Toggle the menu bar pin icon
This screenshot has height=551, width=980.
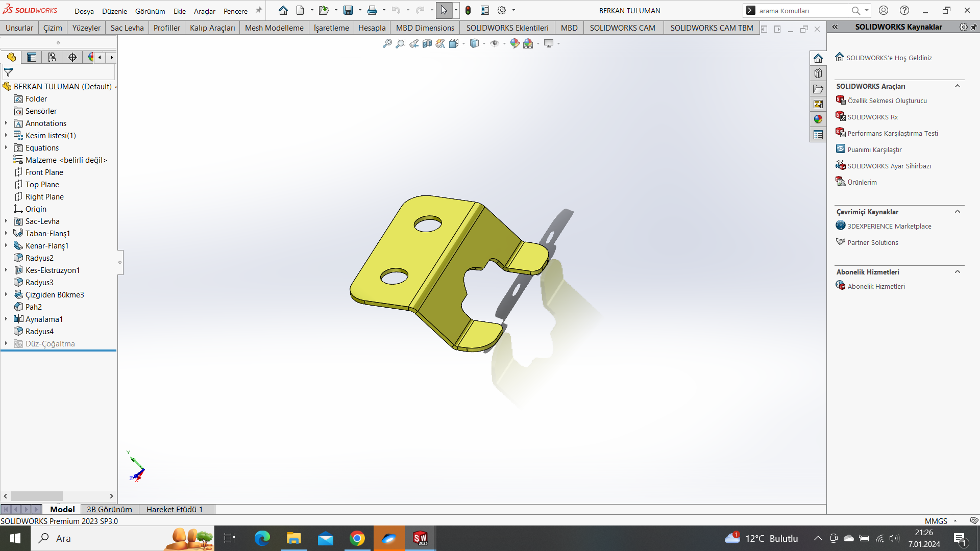coord(259,10)
